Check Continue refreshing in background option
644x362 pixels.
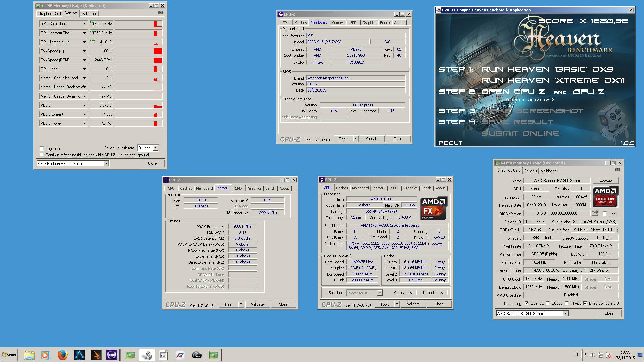(x=42, y=155)
